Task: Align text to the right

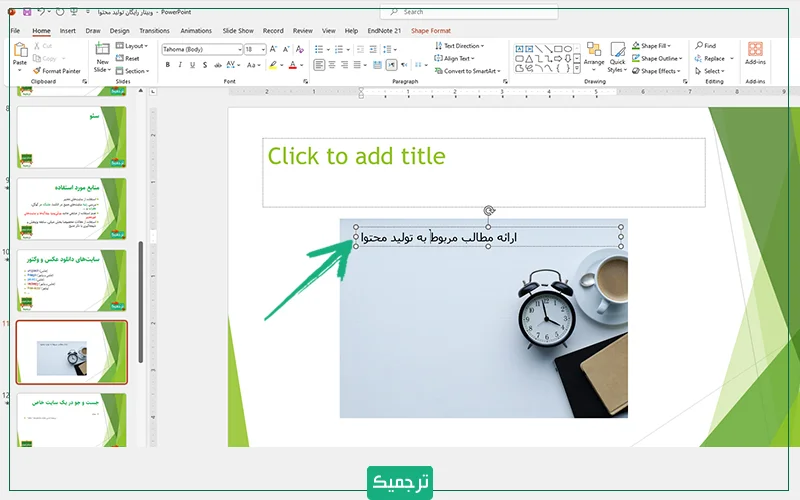Action: 344,65
